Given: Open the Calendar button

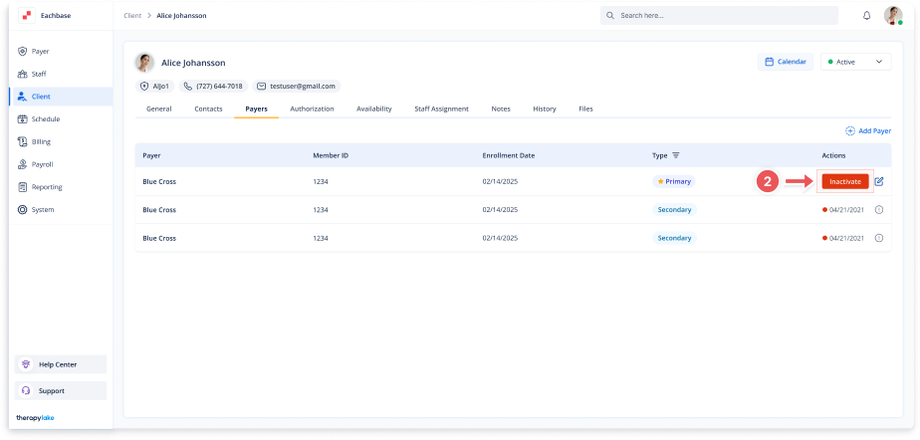Looking at the screenshot, I should click(785, 62).
